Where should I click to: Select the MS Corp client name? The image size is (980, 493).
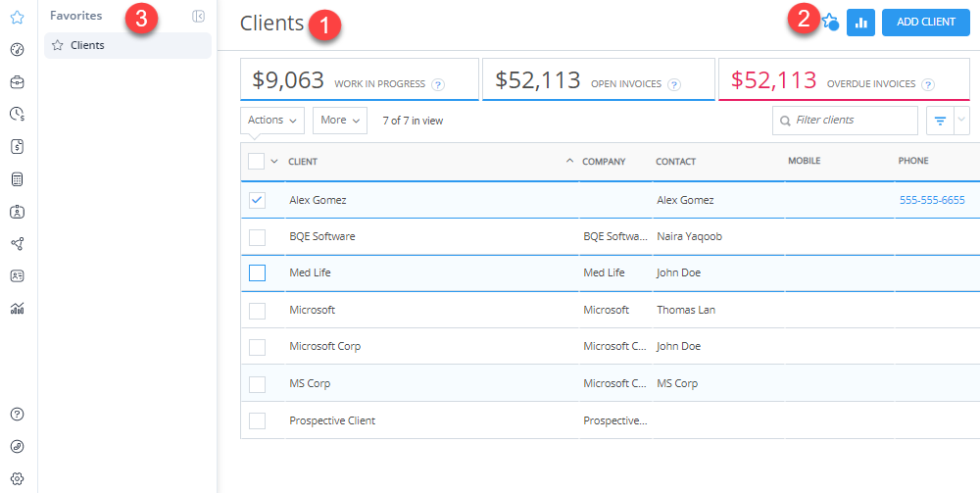(x=310, y=383)
